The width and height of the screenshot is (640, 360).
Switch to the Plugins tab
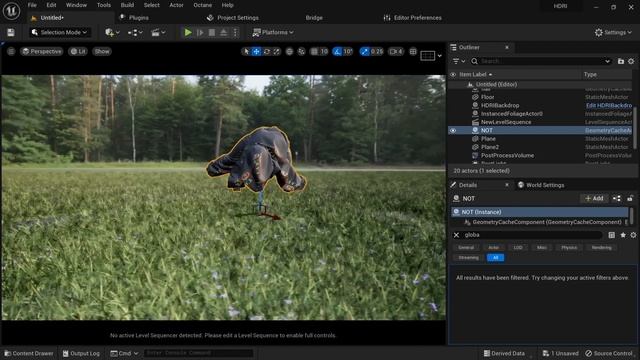click(x=134, y=18)
